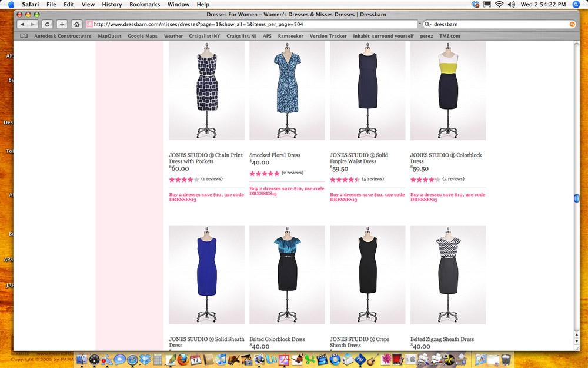Click the vertical scrollbar thumb
Image resolution: width=588 pixels, height=368 pixels.
coord(576,198)
